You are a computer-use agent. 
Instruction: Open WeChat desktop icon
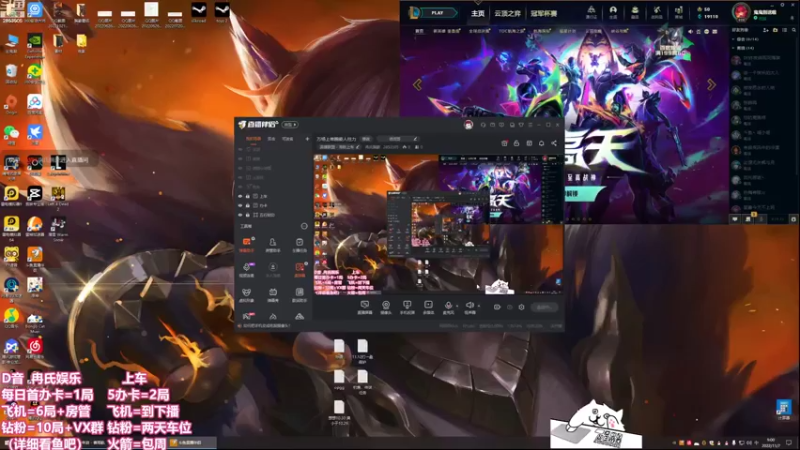[x=11, y=134]
